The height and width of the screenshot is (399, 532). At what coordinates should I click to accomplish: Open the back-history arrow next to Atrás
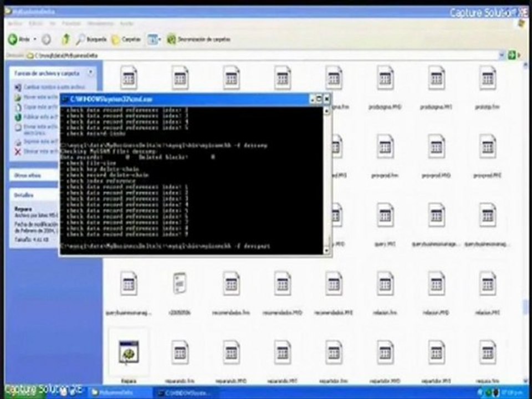pos(34,39)
